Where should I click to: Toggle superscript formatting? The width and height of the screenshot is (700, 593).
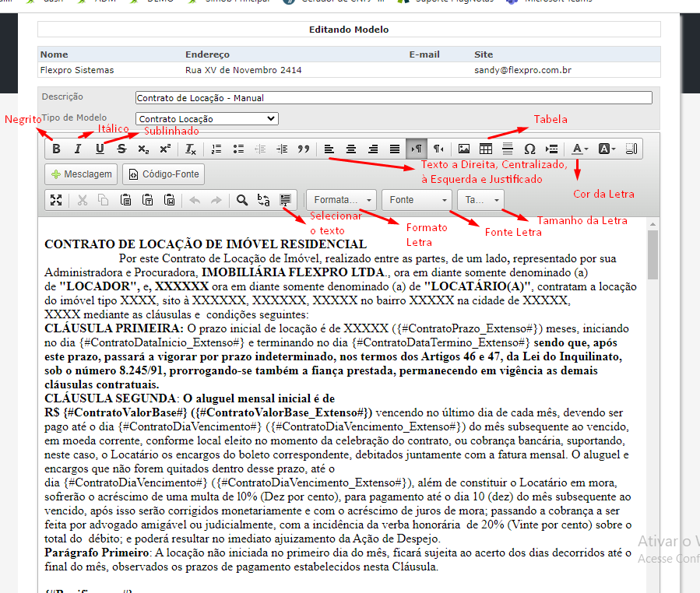pyautogui.click(x=165, y=149)
